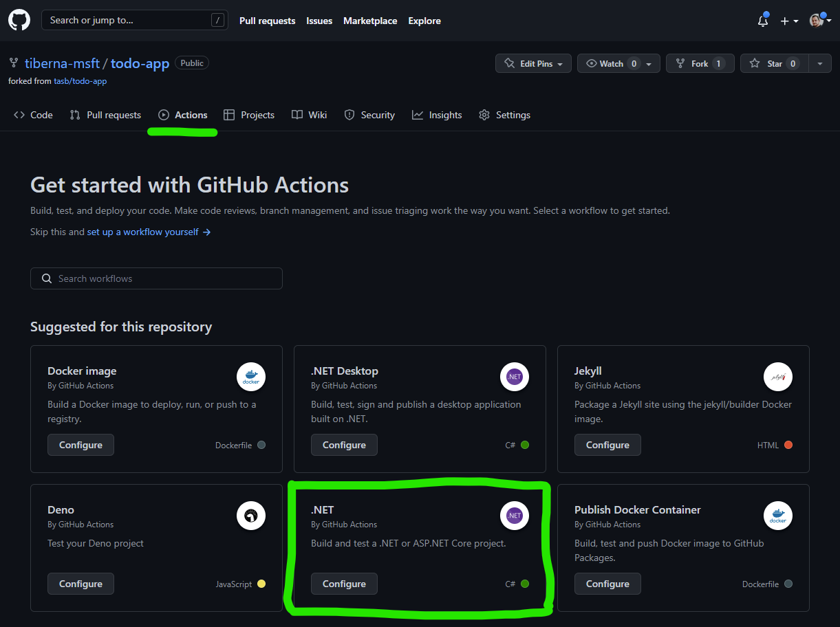Open the user avatar menu

(x=820, y=21)
